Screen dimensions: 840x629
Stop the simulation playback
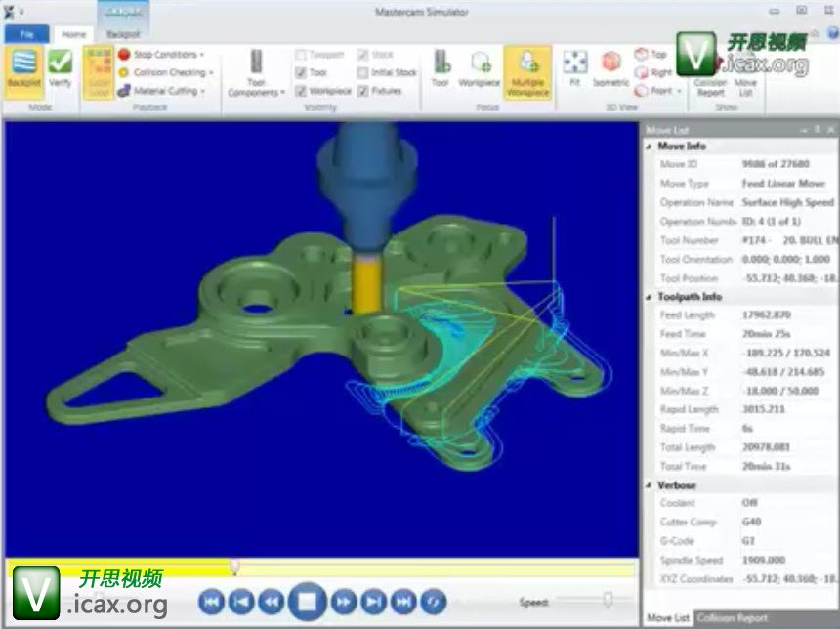308,602
